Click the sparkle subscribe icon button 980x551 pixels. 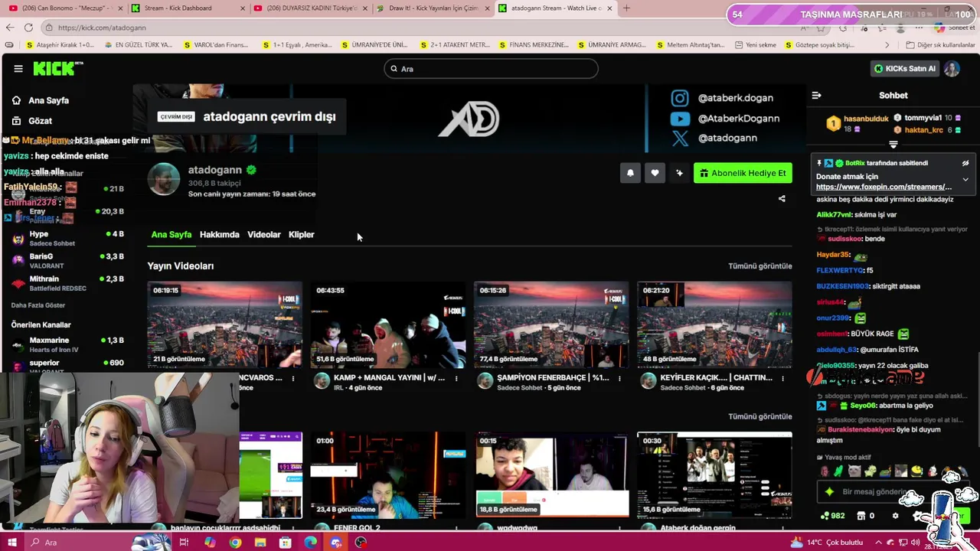(x=679, y=173)
